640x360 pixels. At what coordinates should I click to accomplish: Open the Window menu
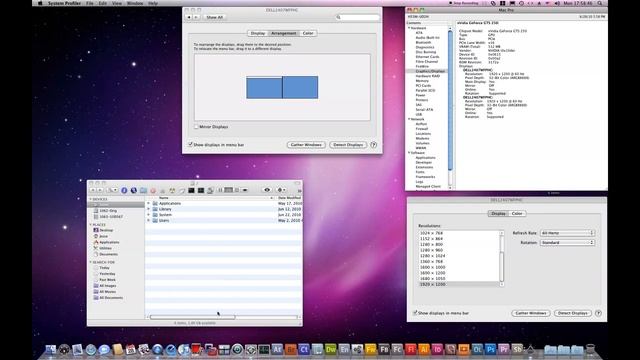135,3
